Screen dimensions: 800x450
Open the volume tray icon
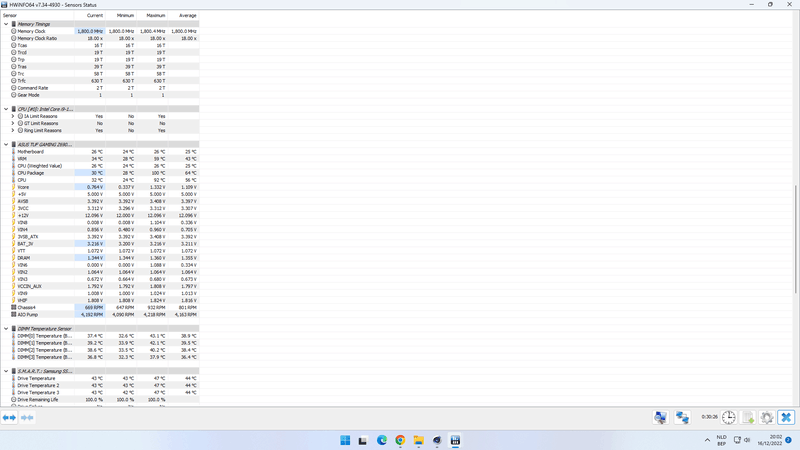coord(747,440)
